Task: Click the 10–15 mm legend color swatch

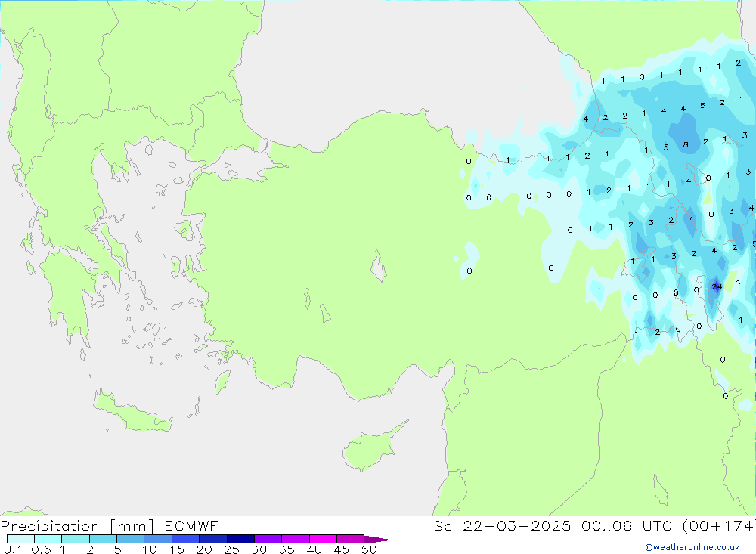Action: (x=158, y=539)
